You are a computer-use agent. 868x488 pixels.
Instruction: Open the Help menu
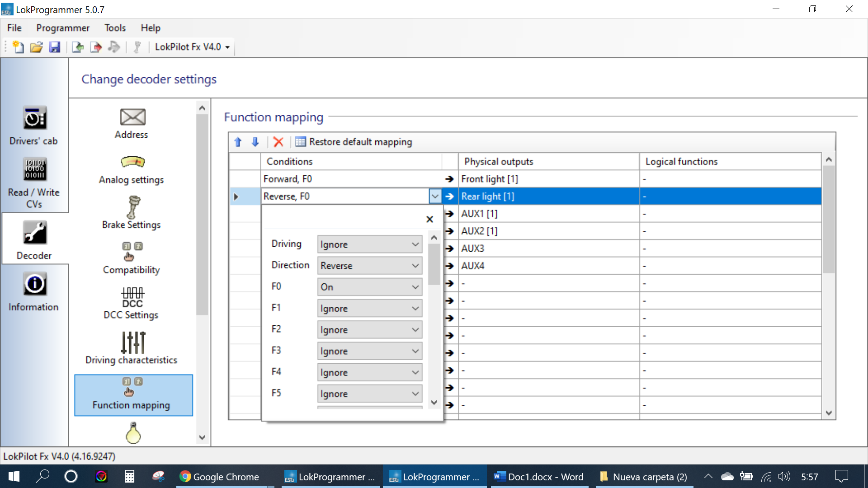[151, 28]
